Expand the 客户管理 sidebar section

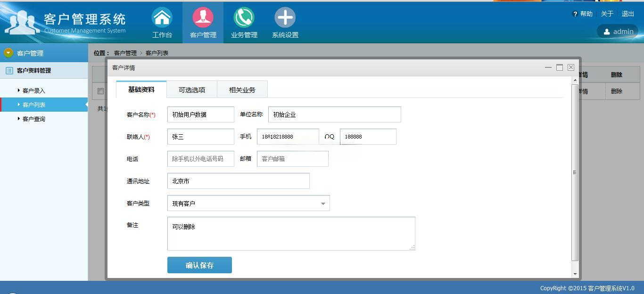[8, 53]
